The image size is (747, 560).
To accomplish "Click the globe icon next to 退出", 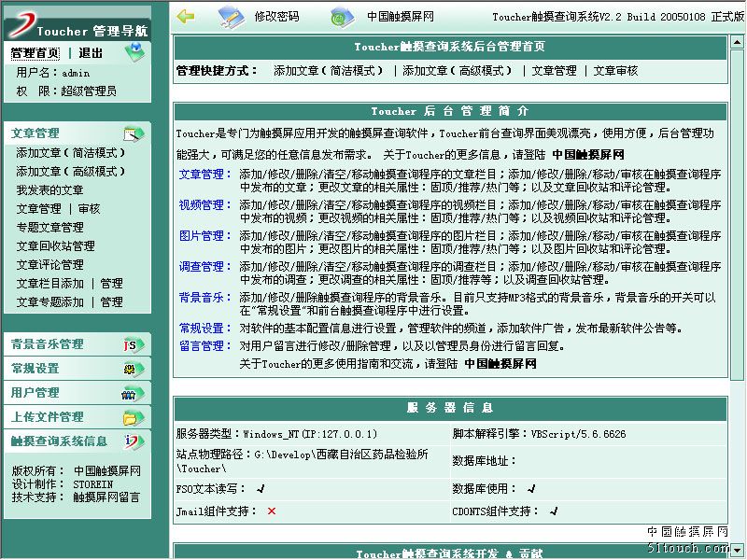I will [x=134, y=53].
